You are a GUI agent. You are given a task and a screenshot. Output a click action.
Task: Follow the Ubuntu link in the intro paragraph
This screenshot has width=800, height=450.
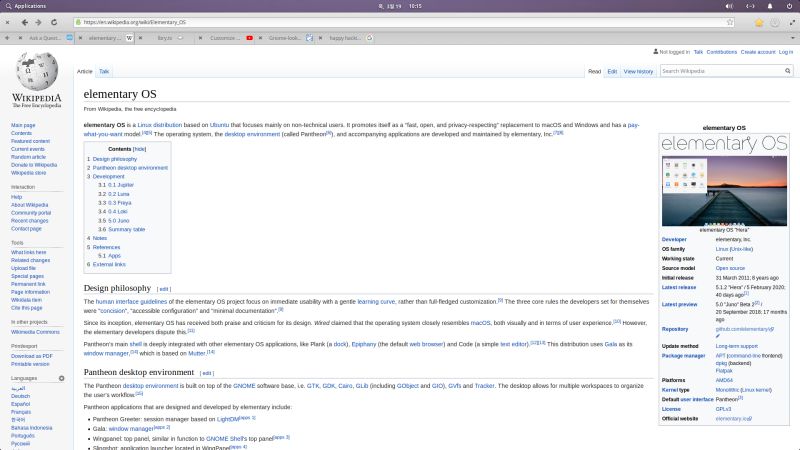tap(219, 125)
